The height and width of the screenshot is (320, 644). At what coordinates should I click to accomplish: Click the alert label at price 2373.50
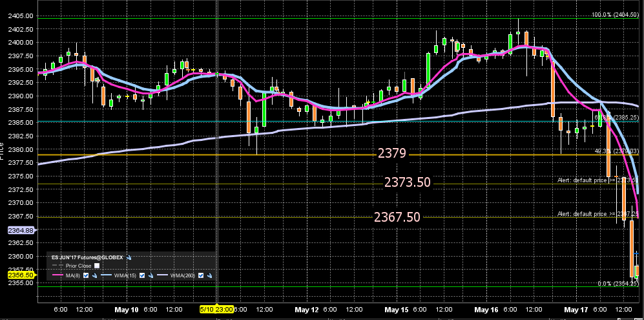click(x=597, y=180)
